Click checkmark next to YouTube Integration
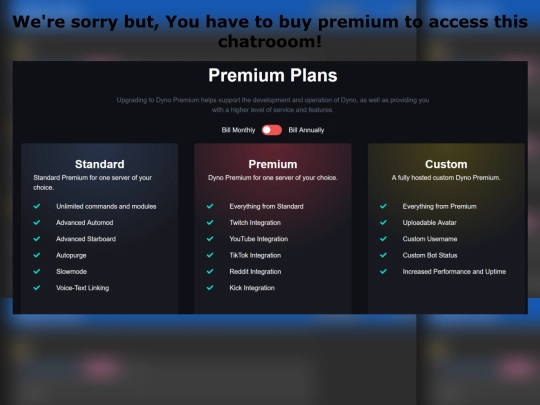 [210, 239]
